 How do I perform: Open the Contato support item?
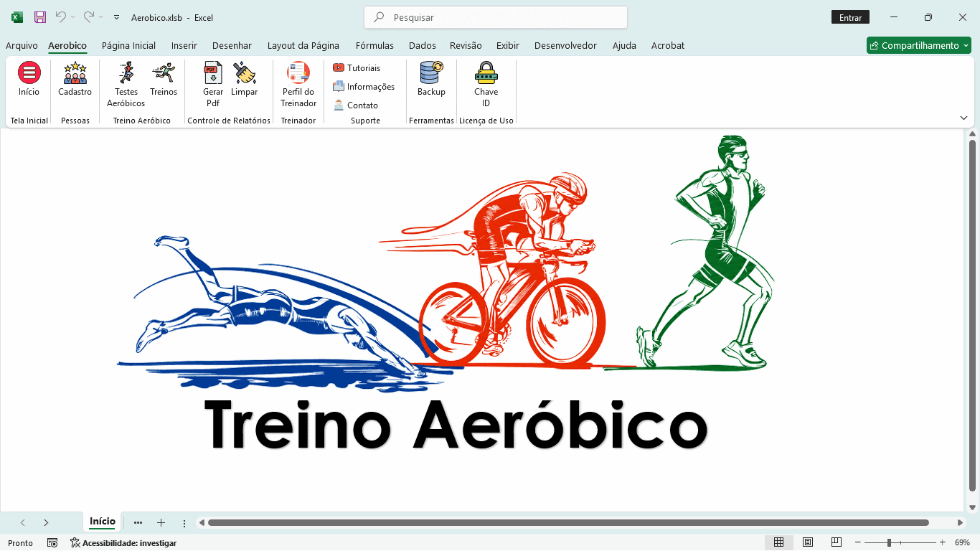coord(355,105)
